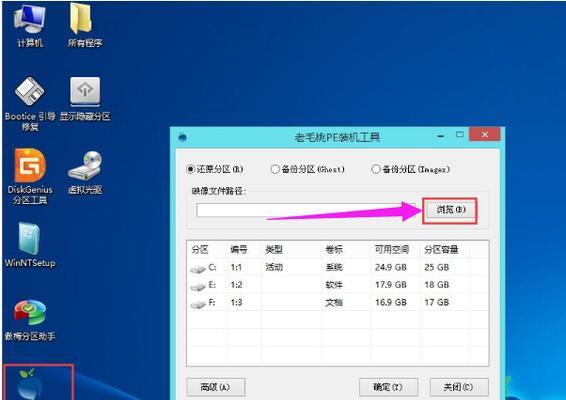Viewport: 566px width, 400px height.
Task: Open the 所有程序 folder icon
Action: 84,26
